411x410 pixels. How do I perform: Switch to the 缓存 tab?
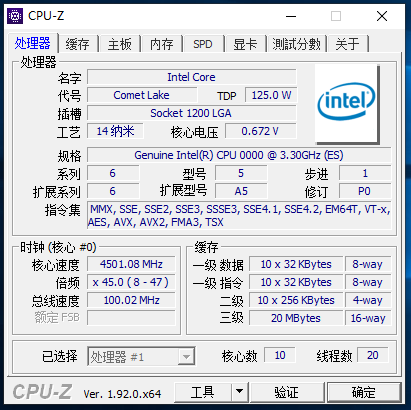78,44
